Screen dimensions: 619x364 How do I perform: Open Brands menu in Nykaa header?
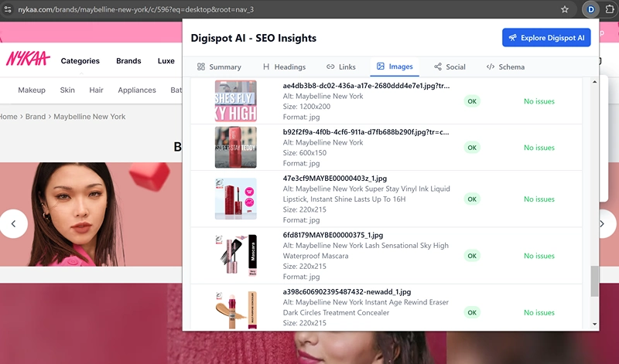pos(128,61)
